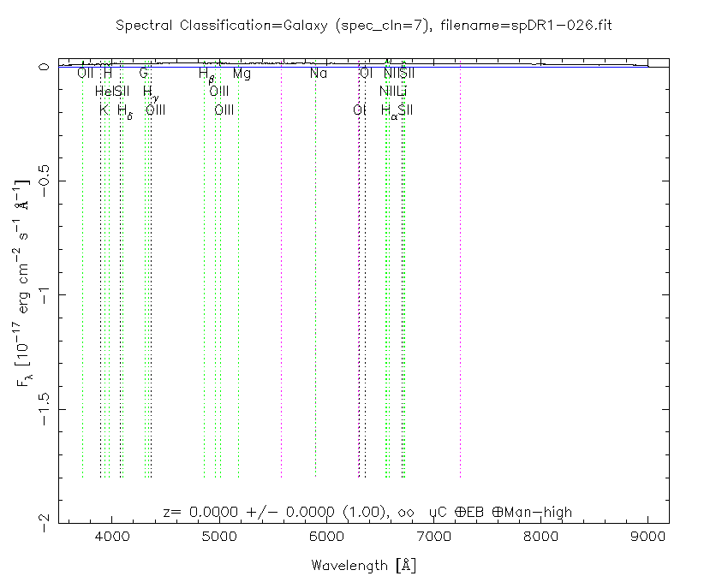Select the G band label
Image resolution: width=728 pixels, height=582 pixels.
click(144, 74)
